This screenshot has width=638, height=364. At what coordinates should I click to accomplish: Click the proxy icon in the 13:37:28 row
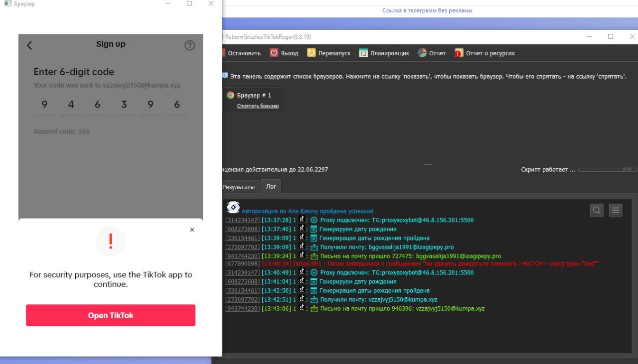click(314, 220)
